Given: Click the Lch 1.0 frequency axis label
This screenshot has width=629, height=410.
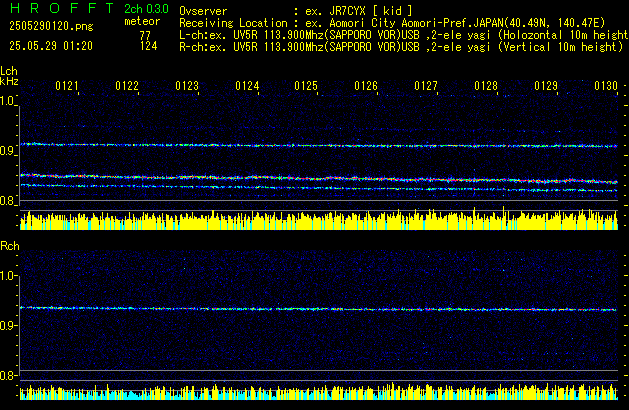Looking at the screenshot, I should (7, 101).
